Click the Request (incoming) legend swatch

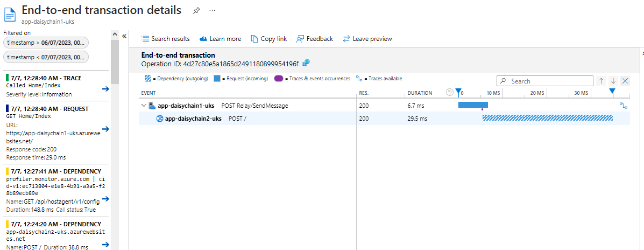point(217,79)
